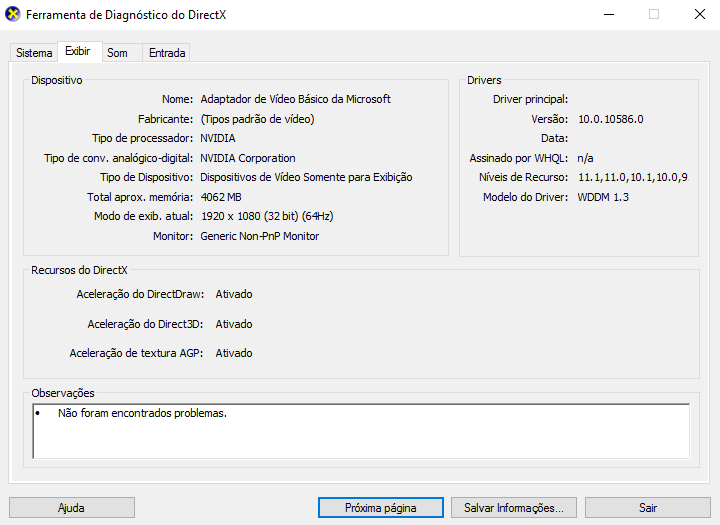Image resolution: width=720 pixels, height=525 pixels.
Task: Click display mode '1920 x 1080 (32 bit) (64Hz)'
Action: [x=267, y=216]
